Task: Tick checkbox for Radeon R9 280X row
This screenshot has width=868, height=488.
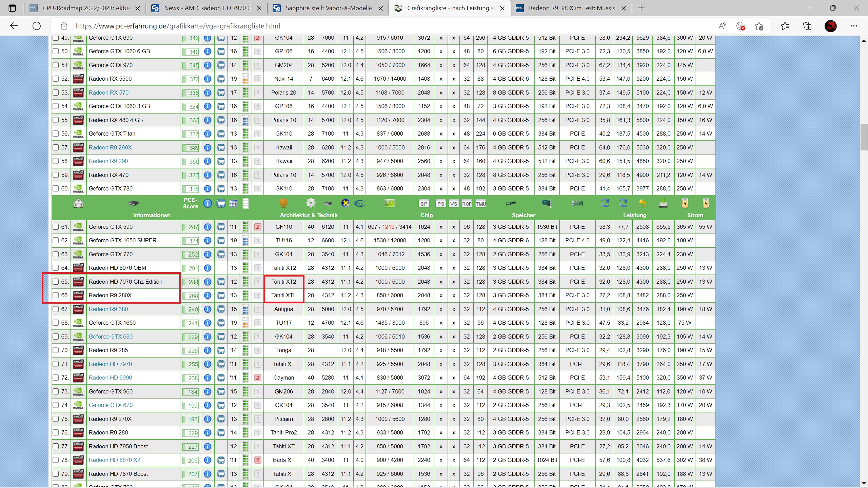Action: (x=56, y=295)
